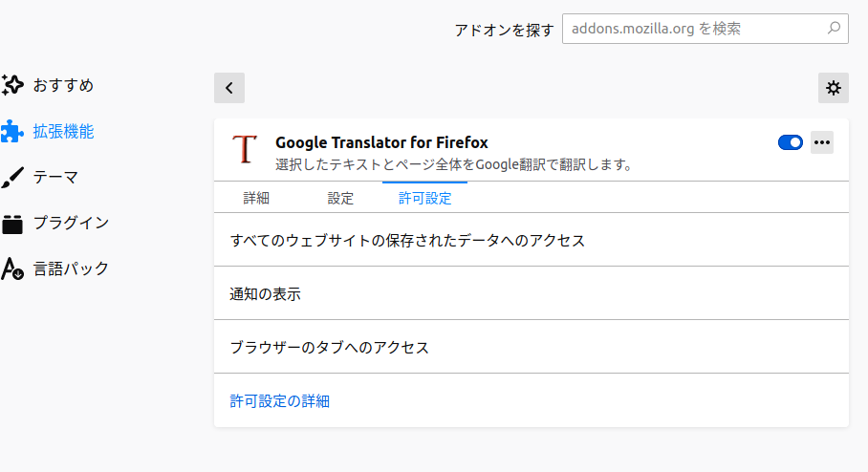The height and width of the screenshot is (472, 868).
Task: Disable the Google Translator extension toggle
Action: pos(791,142)
